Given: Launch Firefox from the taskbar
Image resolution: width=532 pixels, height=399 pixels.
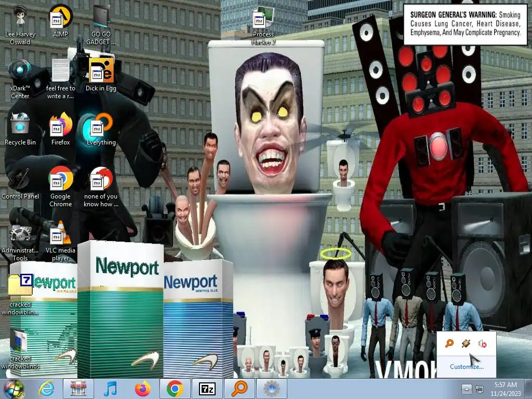Looking at the screenshot, I should tap(142, 389).
